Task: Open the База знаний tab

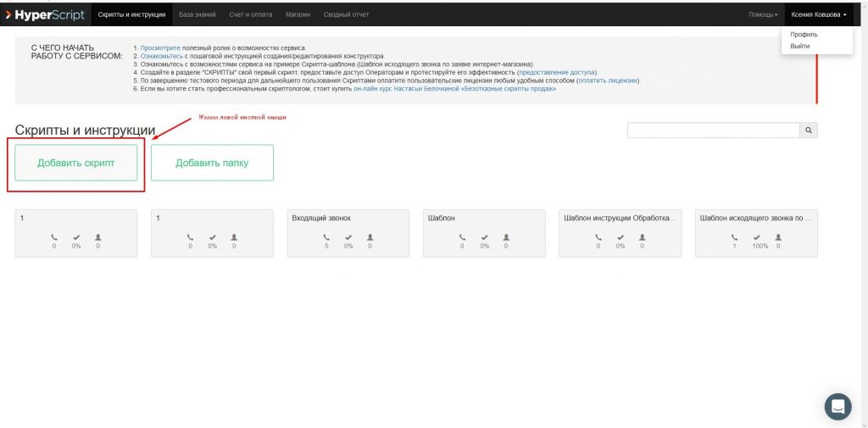Action: click(198, 14)
